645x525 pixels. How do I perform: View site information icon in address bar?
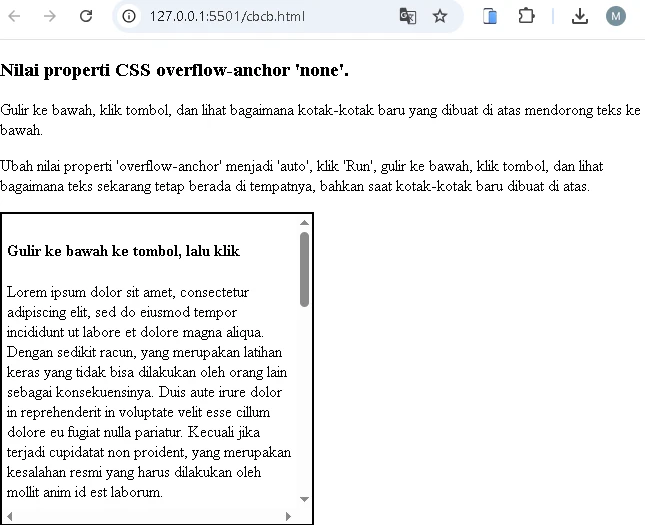click(x=129, y=16)
